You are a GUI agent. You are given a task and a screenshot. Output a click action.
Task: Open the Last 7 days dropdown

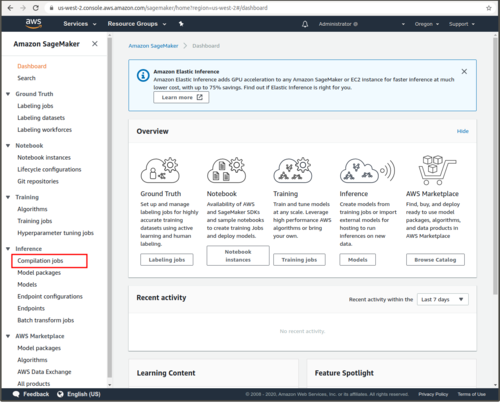point(443,299)
